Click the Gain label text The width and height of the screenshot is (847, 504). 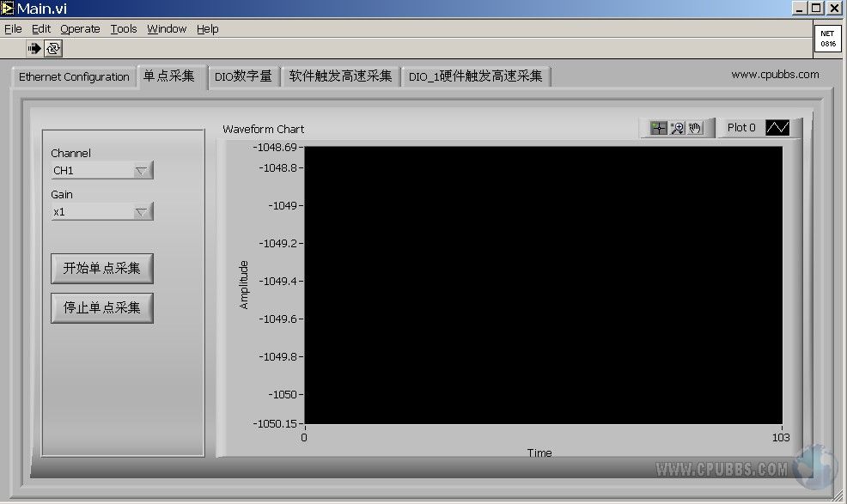[62, 194]
